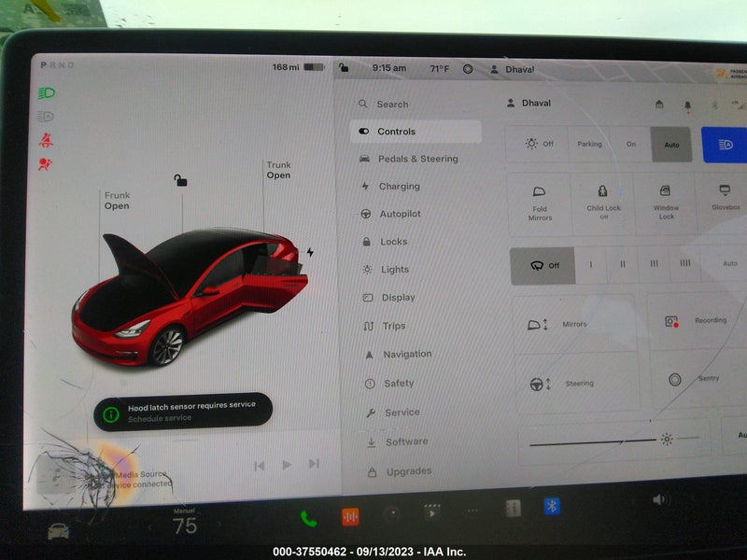The image size is (747, 560).
Task: Tap the lock icon in status bar
Action: [344, 67]
